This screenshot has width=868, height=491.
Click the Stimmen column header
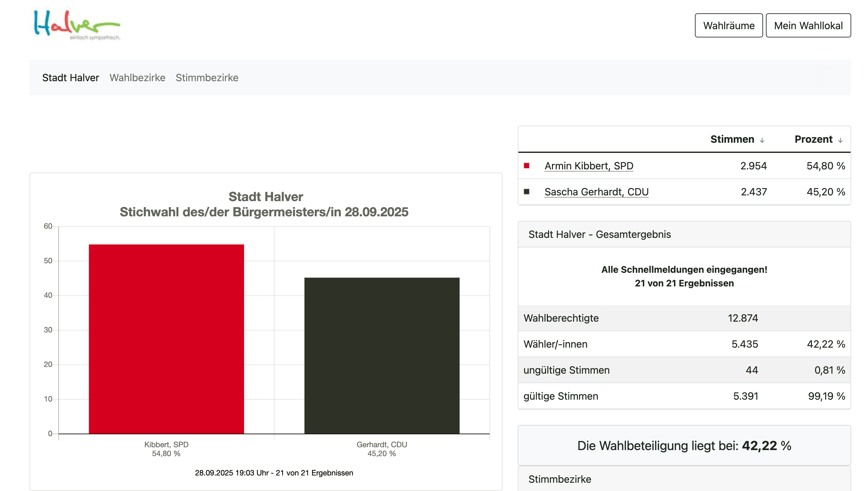pyautogui.click(x=732, y=139)
